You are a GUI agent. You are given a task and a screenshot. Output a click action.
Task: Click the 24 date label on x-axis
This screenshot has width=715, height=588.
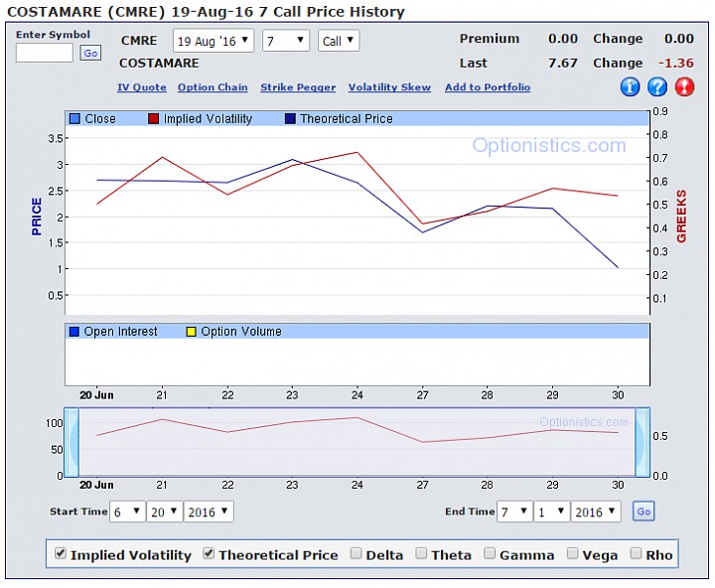357,395
